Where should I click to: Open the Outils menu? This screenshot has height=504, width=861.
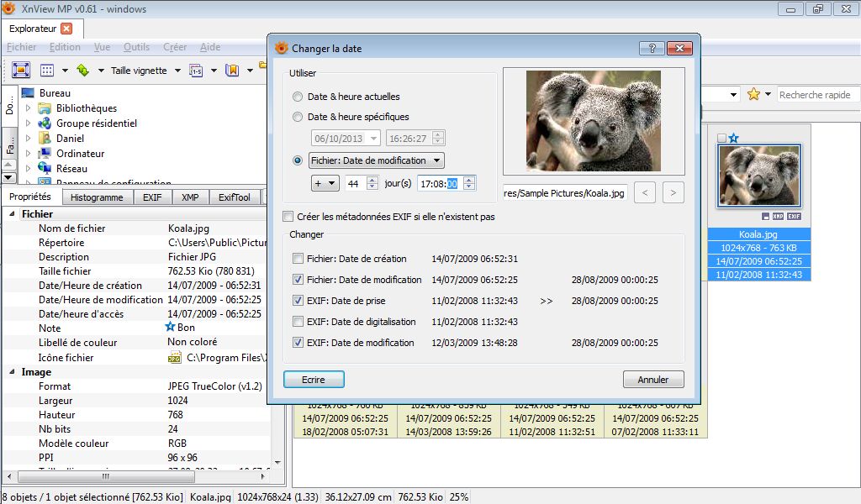[136, 47]
